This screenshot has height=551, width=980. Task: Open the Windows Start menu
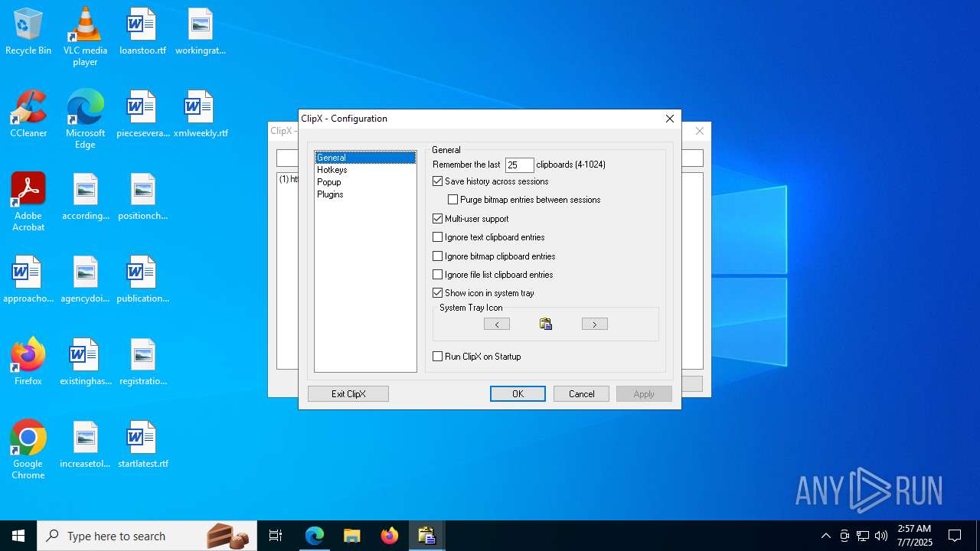click(18, 536)
